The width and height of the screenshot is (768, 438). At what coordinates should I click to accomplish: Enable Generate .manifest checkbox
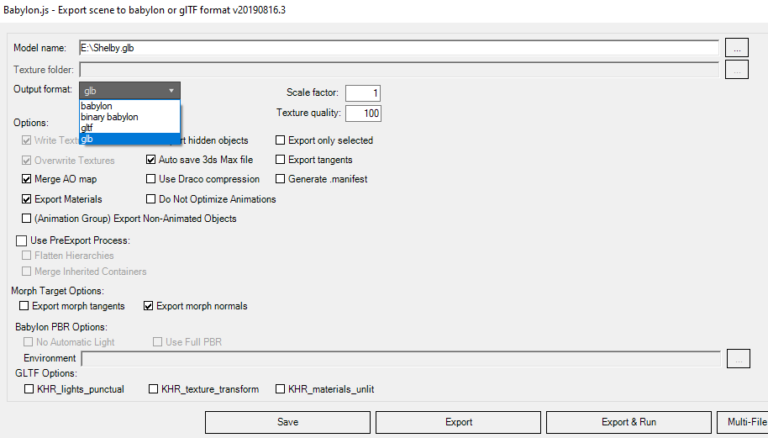click(x=280, y=179)
